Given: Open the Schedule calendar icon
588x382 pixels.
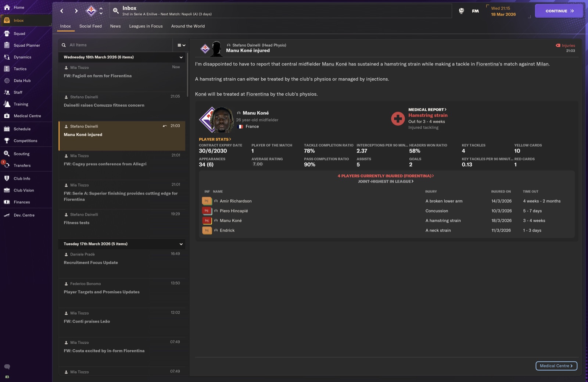Looking at the screenshot, I should [7, 129].
